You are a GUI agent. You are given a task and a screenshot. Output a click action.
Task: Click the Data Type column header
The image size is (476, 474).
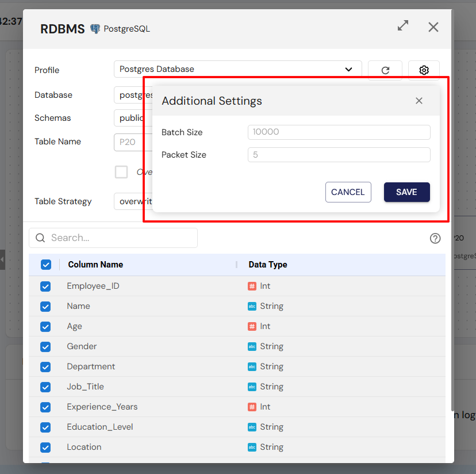pos(268,265)
